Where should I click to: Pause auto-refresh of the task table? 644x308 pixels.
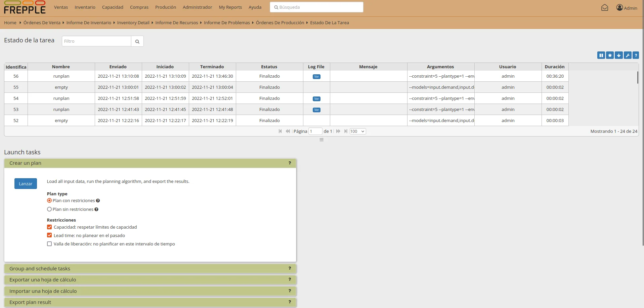601,55
